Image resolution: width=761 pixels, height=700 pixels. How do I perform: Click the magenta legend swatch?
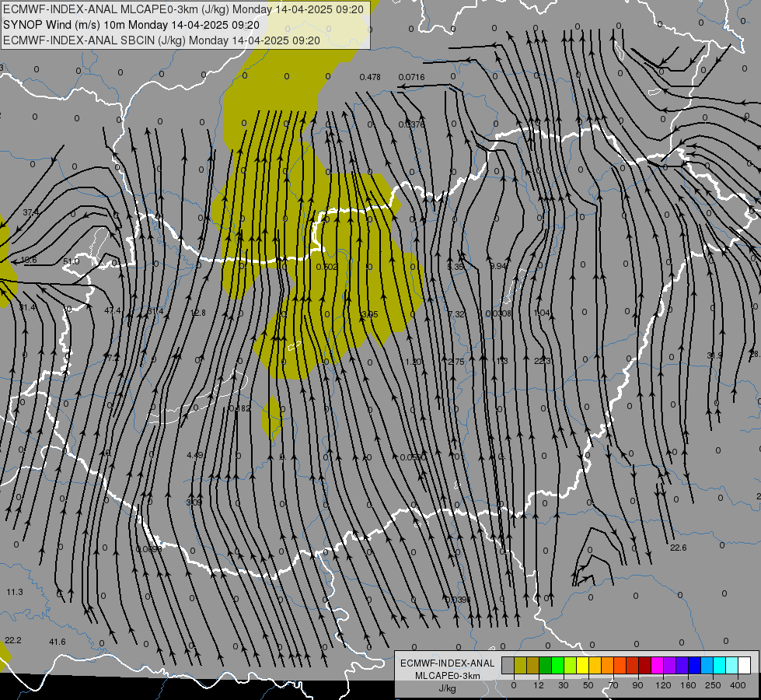(657, 665)
